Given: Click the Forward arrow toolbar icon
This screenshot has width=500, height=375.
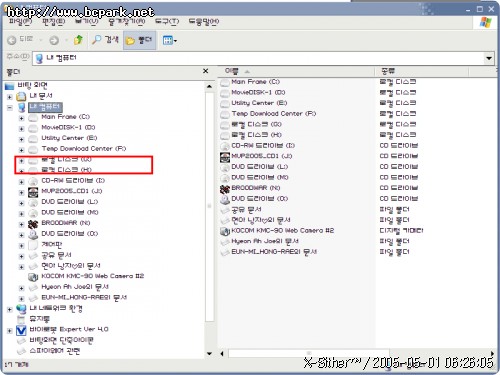Looking at the screenshot, I should pyautogui.click(x=54, y=40).
